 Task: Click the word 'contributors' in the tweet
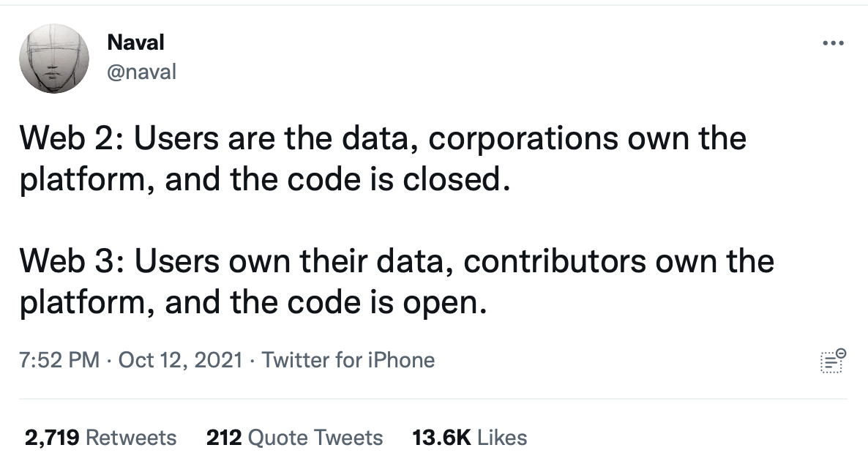click(555, 261)
